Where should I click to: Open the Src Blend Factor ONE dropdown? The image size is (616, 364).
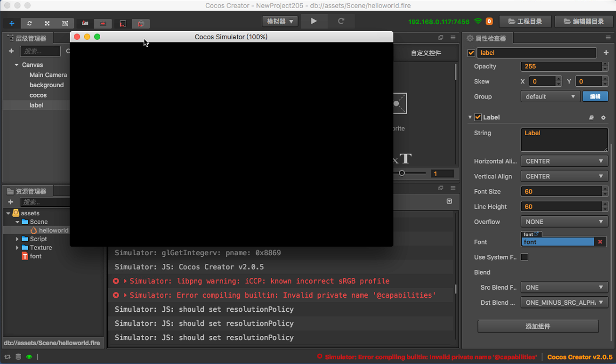point(565,288)
